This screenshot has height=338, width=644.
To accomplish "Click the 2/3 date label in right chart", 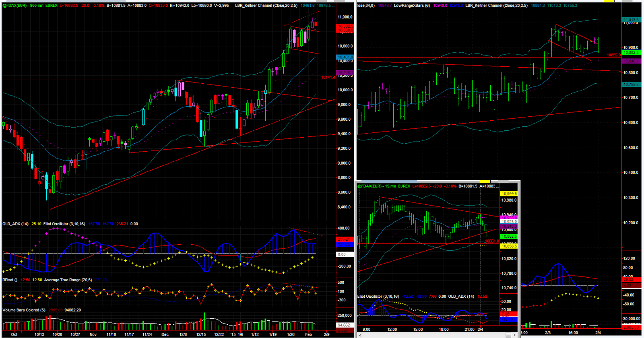I will pos(548,333).
